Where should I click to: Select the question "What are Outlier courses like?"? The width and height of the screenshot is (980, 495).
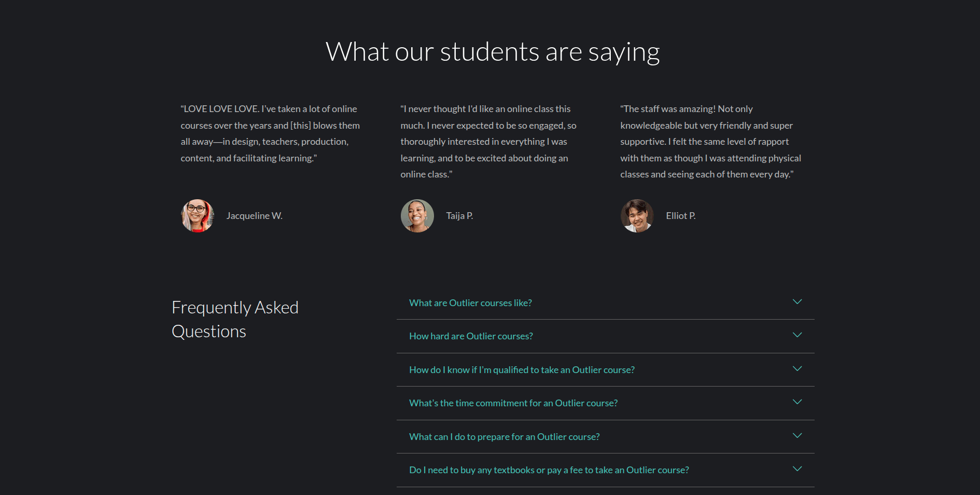[x=470, y=302]
